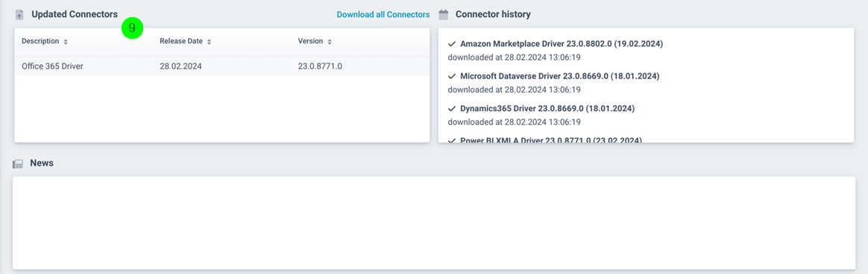
Task: Click version 23.0.8771.0 cell for Office 365
Action: [320, 66]
